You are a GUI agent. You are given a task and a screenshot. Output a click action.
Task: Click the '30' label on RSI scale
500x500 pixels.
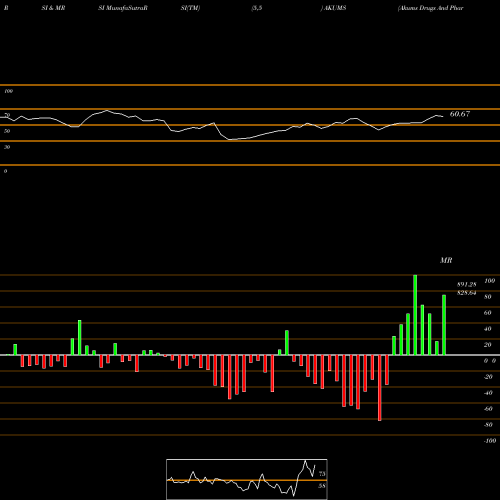[7, 147]
